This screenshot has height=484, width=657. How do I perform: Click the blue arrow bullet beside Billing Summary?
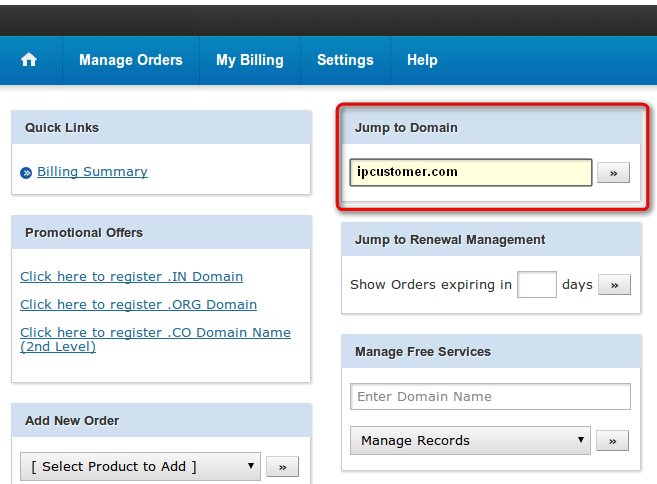(26, 173)
